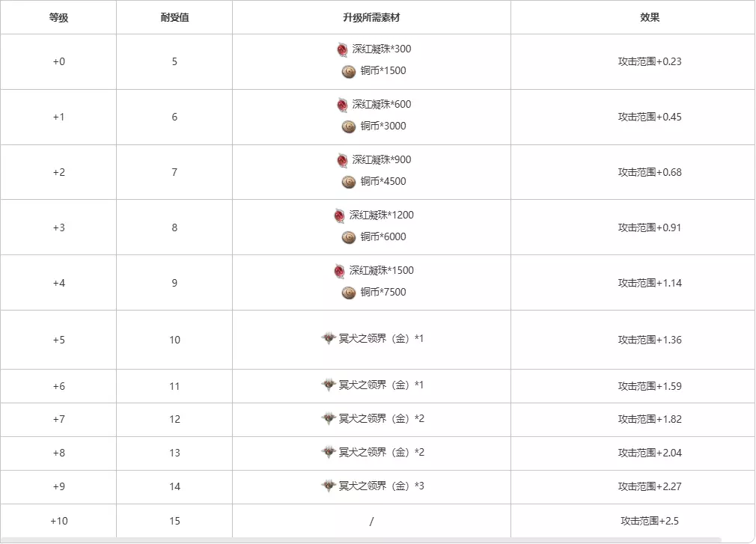The height and width of the screenshot is (544, 756).
Task: Click the 冥犬之领界 icon in the +9 row
Action: [329, 486]
